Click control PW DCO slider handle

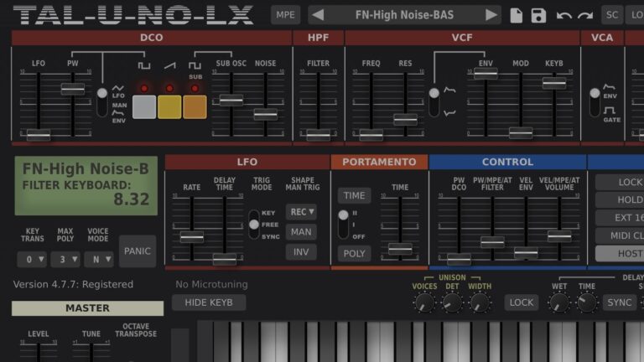(459, 259)
